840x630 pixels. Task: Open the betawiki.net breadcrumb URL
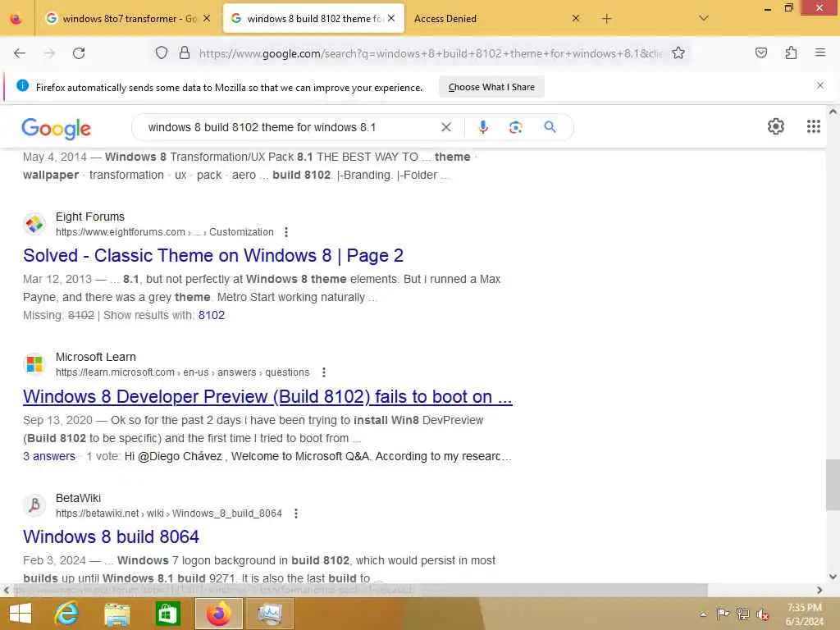pyautogui.click(x=169, y=514)
